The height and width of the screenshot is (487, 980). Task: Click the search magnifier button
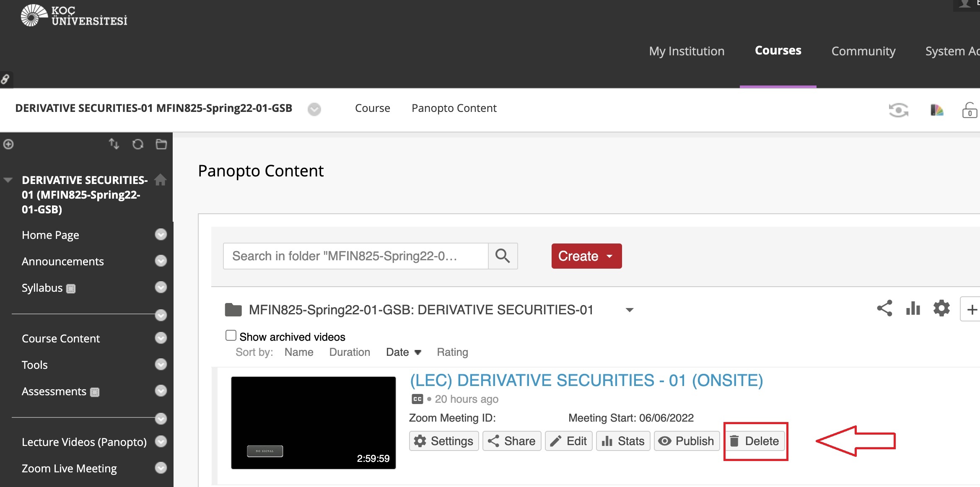tap(503, 256)
